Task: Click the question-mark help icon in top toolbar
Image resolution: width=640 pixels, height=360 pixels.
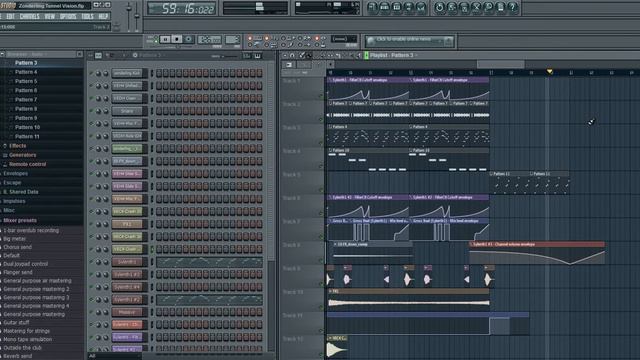Action: [x=513, y=7]
